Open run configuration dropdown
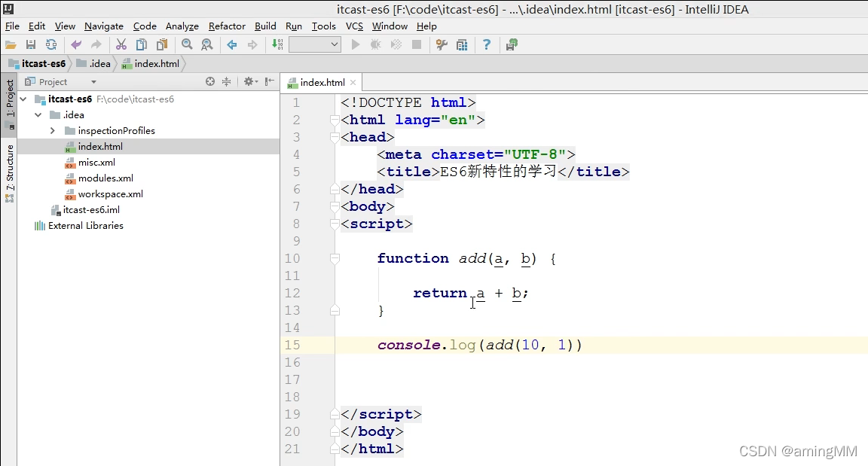The height and width of the screenshot is (466, 868). point(314,44)
